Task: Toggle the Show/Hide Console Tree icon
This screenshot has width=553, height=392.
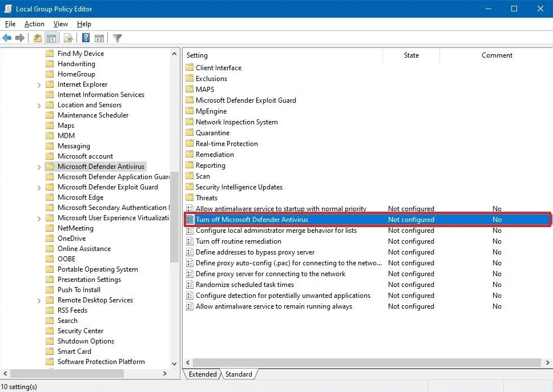Action: (x=51, y=38)
